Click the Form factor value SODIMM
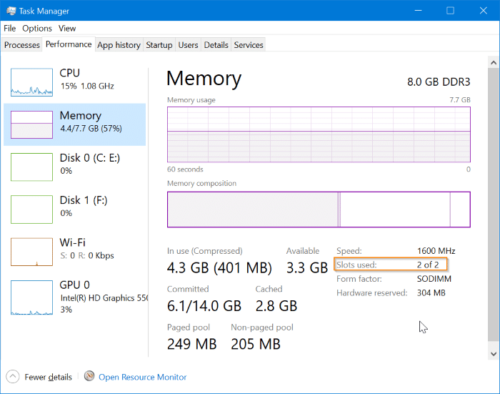 [x=434, y=279]
